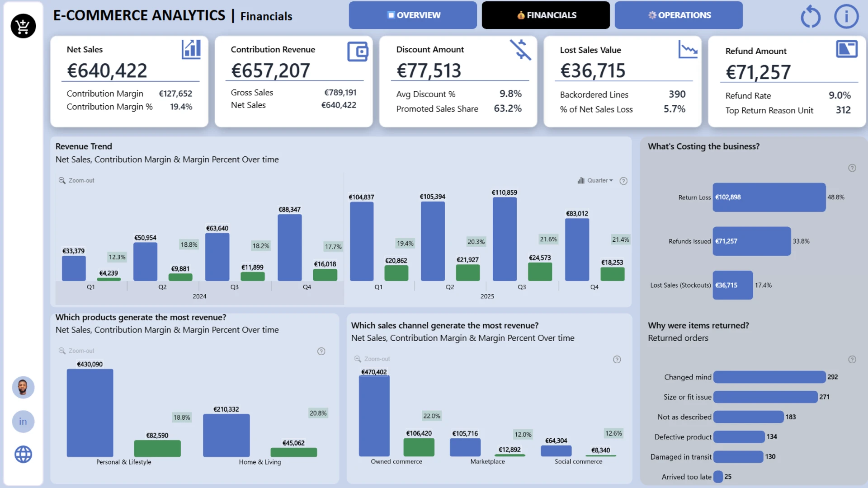Click the Lost Sales Value trend icon
The height and width of the screenshot is (488, 868).
point(688,49)
